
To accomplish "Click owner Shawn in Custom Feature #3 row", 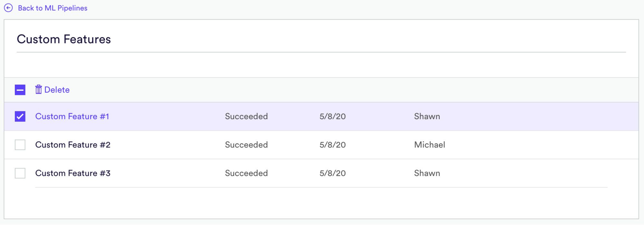I will pos(427,173).
